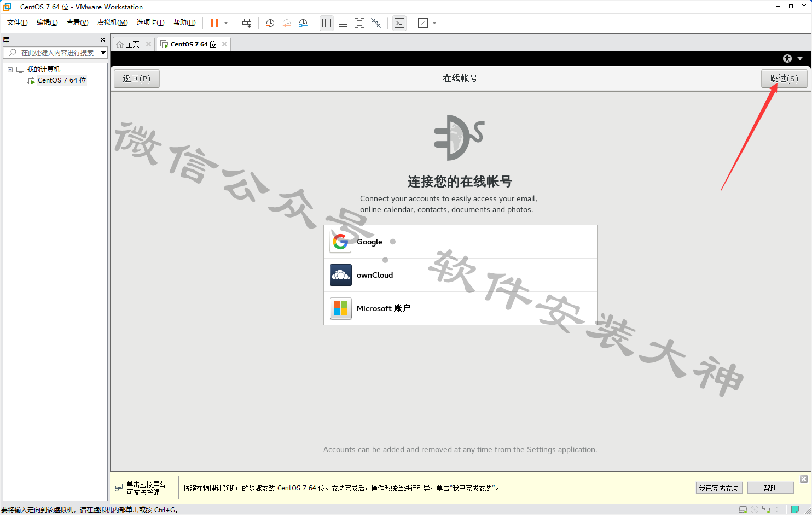
Task: Switch to Unity mode icon
Action: pos(376,23)
